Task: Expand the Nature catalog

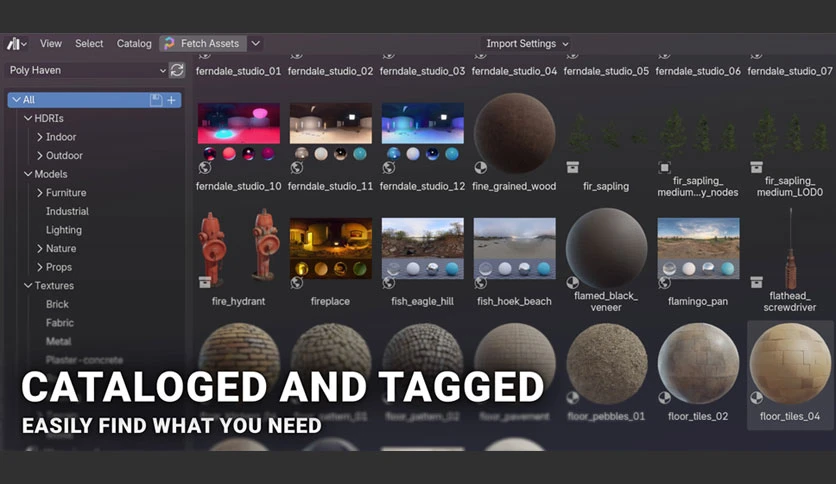Action: (x=39, y=248)
